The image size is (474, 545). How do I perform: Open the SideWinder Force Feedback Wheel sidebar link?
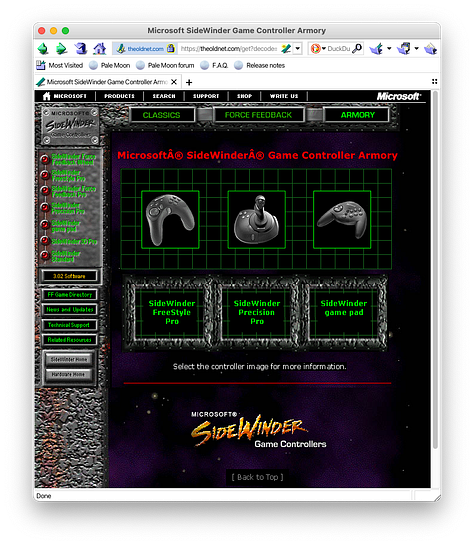(x=73, y=160)
